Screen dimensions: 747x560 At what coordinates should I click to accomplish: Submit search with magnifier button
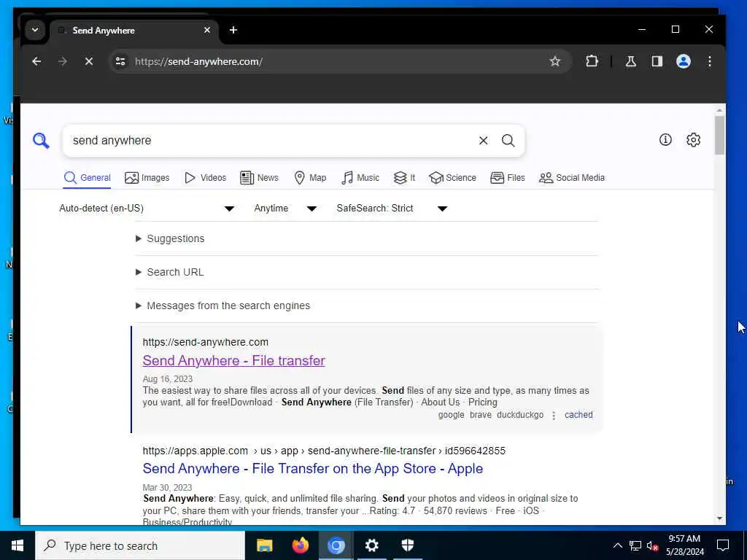coord(508,141)
